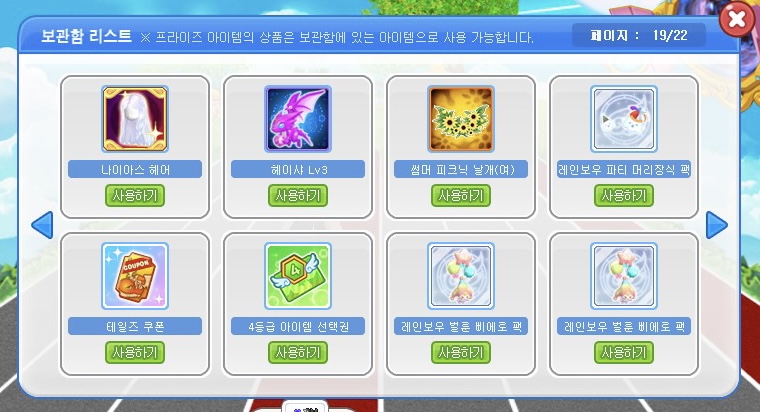Screen dimensions: 760x412
Task: Use the Lv3 dragon pet item
Action: click(x=298, y=195)
